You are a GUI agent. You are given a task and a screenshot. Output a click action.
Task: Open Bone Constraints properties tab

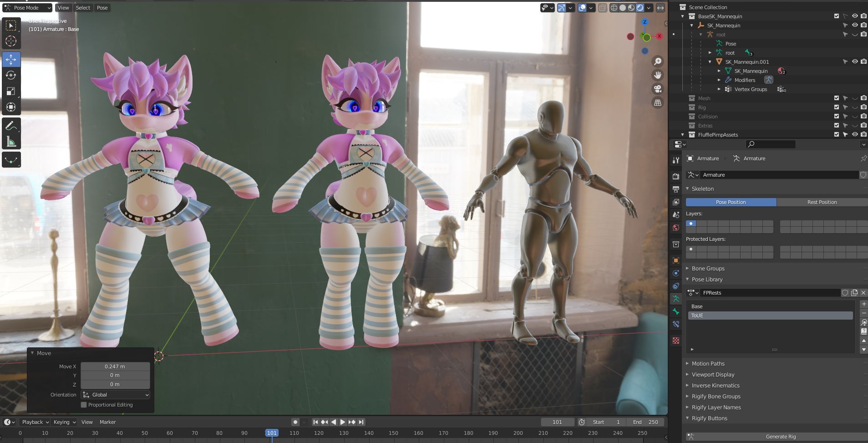pos(676,324)
